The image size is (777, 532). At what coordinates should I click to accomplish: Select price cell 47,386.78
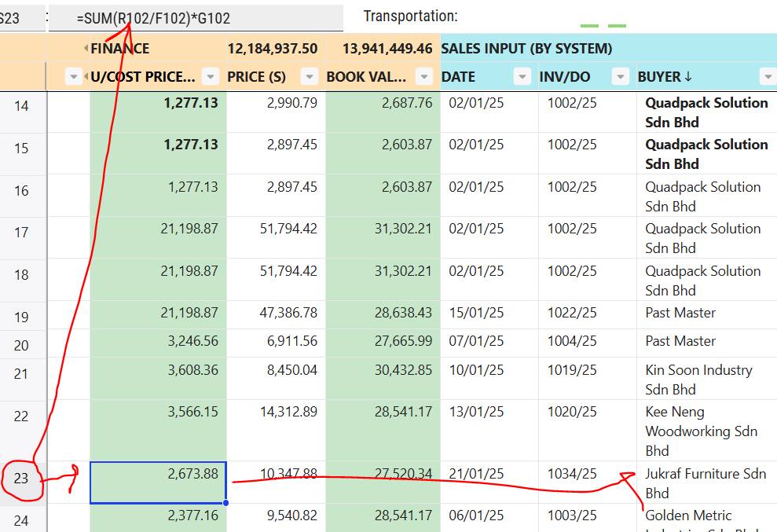(x=276, y=315)
